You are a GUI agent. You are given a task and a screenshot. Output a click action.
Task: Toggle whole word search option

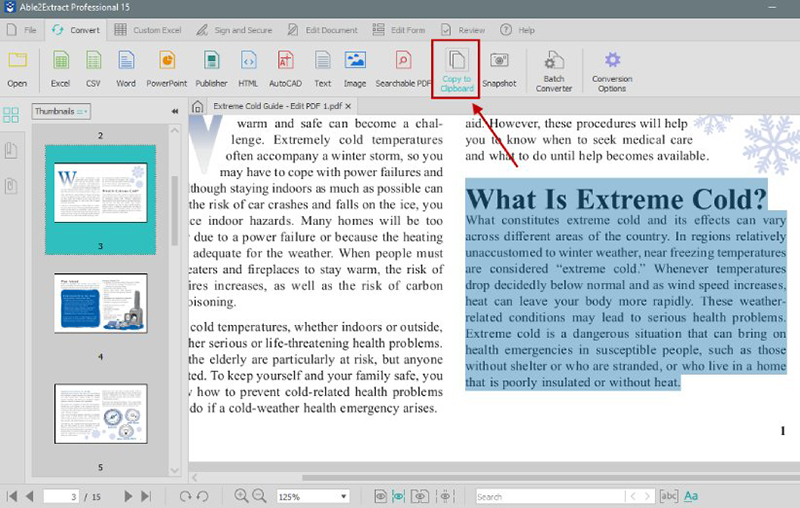pos(669,496)
